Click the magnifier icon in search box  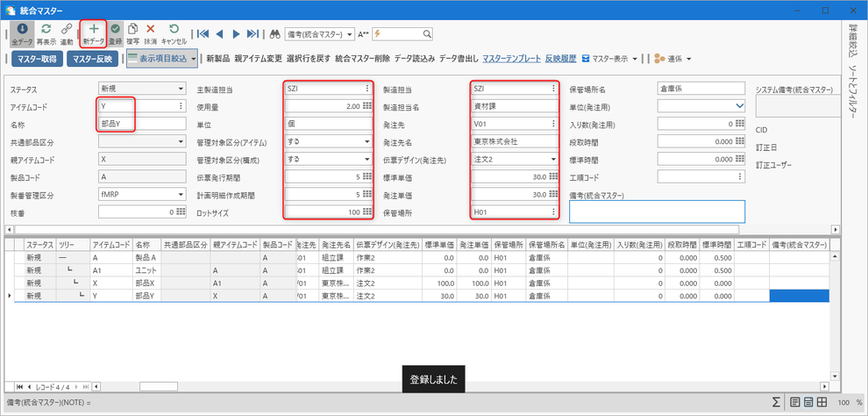click(427, 34)
